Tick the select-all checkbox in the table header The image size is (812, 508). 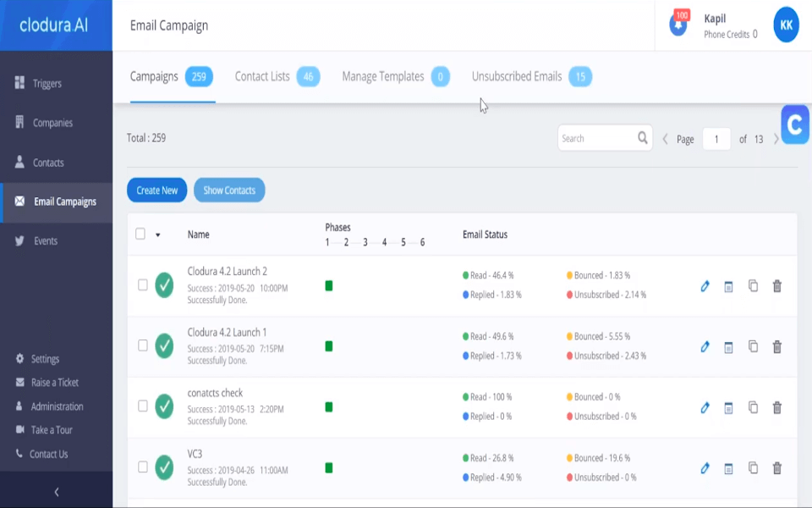point(140,234)
